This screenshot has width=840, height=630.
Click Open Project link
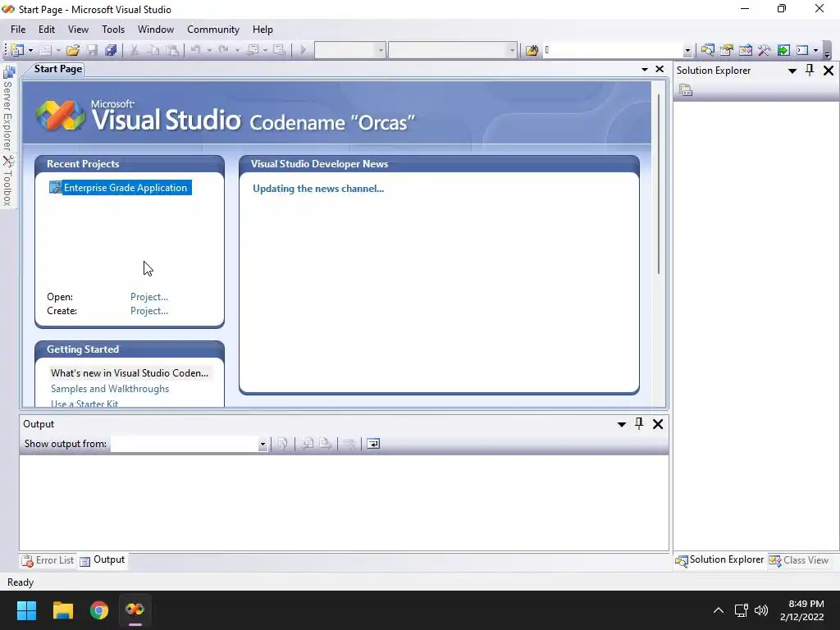[x=149, y=297]
